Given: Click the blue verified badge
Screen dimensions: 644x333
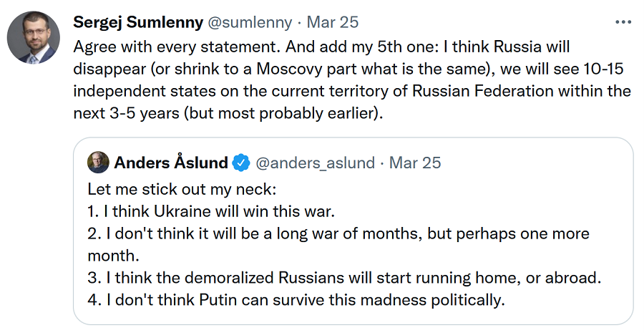Looking at the screenshot, I should (241, 163).
